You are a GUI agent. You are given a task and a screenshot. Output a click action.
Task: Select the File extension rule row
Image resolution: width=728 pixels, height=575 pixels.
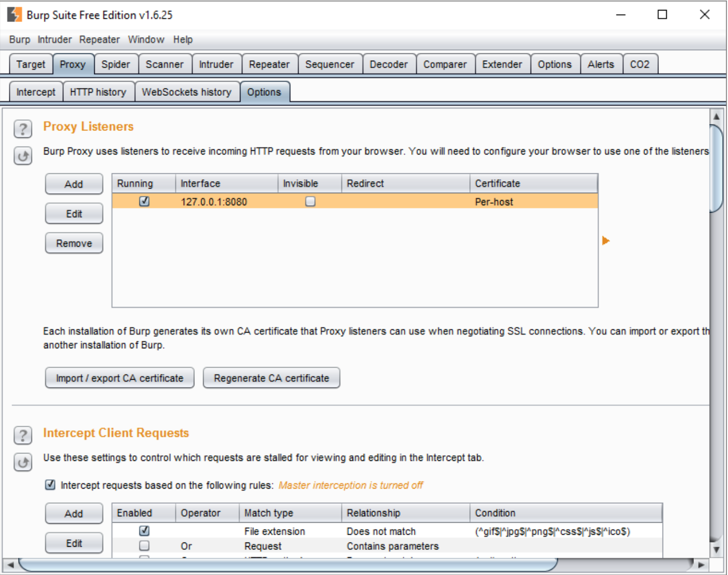pyautogui.click(x=387, y=531)
